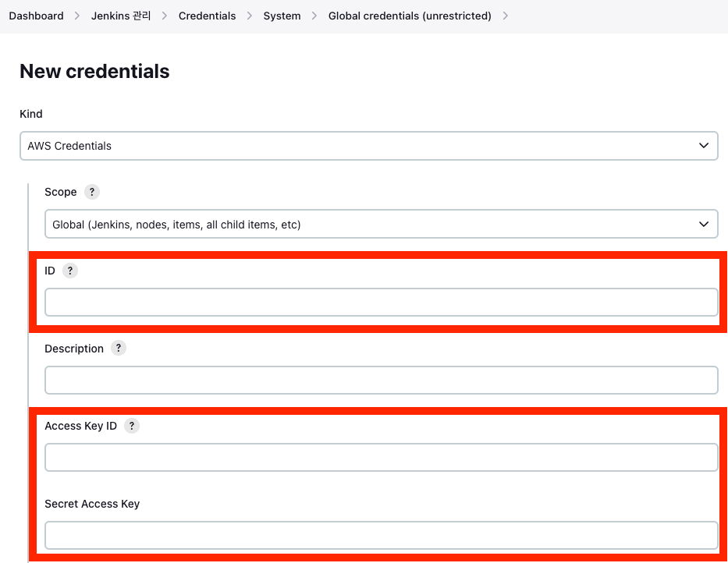The image size is (728, 563).
Task: Open the Description help icon
Action: [119, 348]
